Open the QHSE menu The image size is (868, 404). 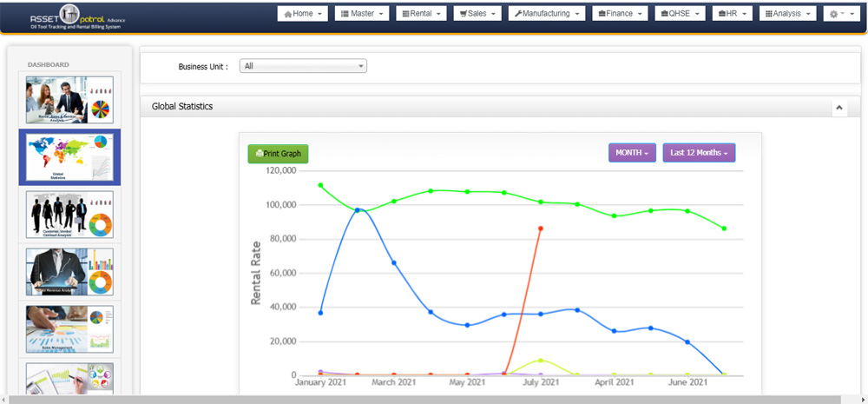pos(681,14)
